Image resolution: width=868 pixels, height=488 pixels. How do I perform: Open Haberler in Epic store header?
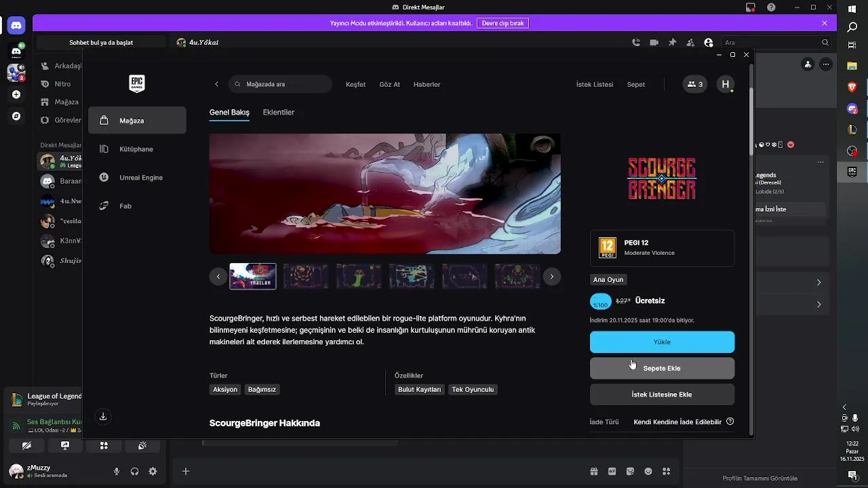(x=427, y=85)
